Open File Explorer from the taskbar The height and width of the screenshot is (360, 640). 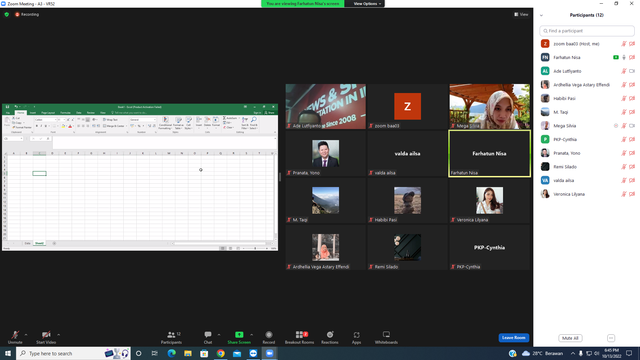(188, 353)
